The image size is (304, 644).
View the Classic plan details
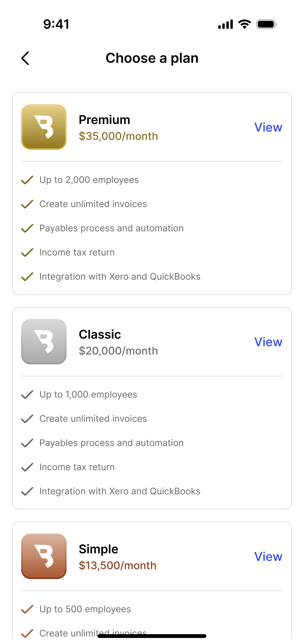click(268, 342)
